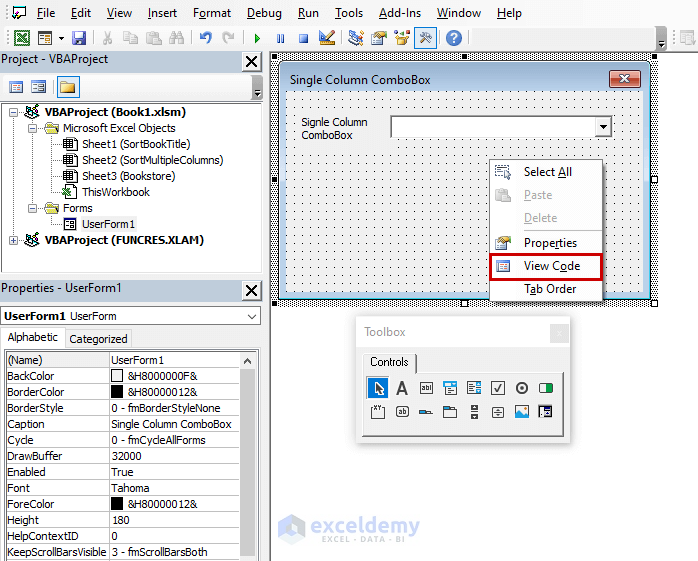Switch to the Categorized tab in Properties
The height and width of the screenshot is (561, 698).
click(x=98, y=339)
